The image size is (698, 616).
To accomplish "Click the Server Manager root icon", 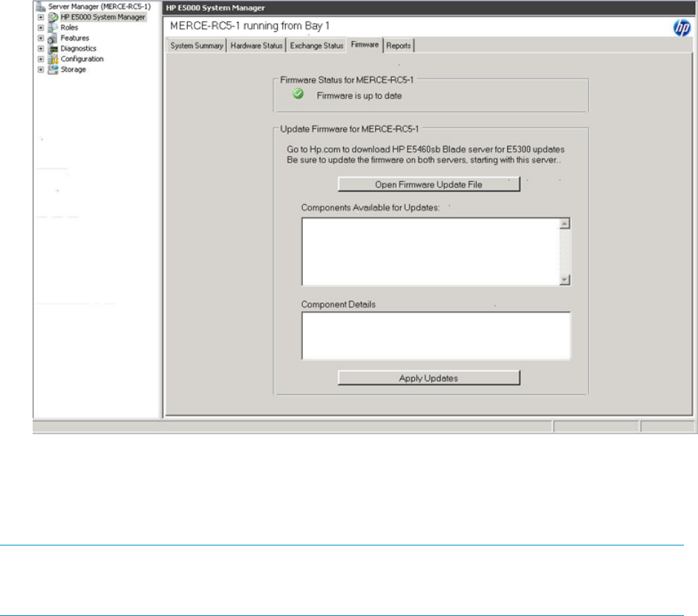I will click(x=41, y=6).
